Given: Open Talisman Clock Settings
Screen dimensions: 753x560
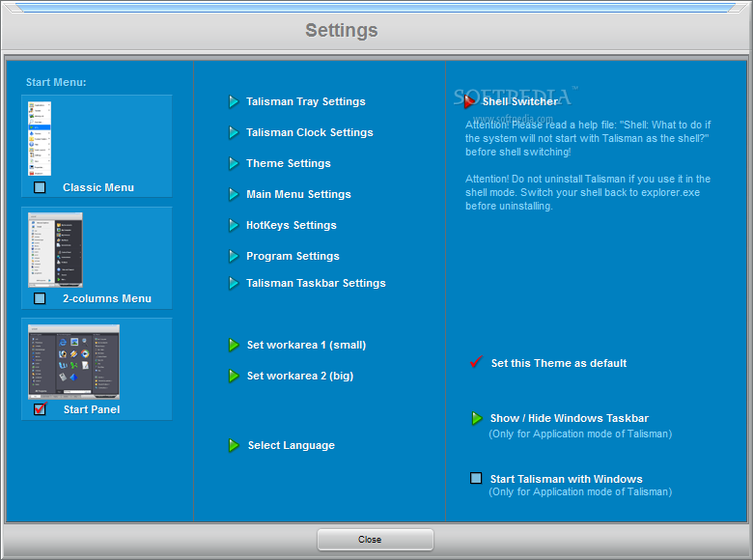Looking at the screenshot, I should [310, 132].
